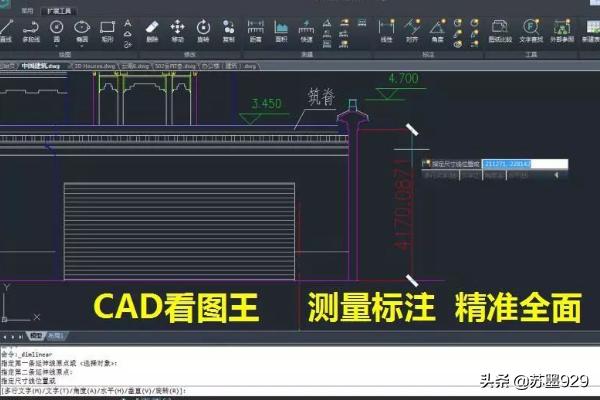600x400 pixels.
Task: Choose the text 'A' tool in the draw group
Action: coord(128,23)
